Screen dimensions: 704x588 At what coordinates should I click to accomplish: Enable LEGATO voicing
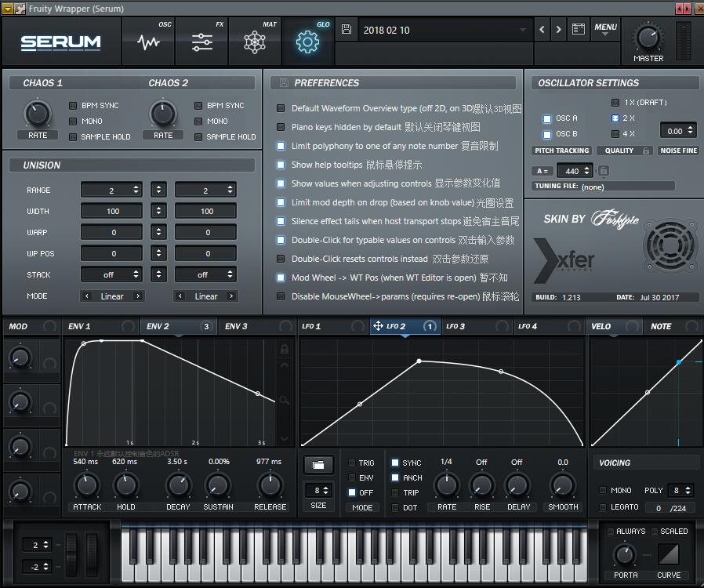[x=603, y=506]
